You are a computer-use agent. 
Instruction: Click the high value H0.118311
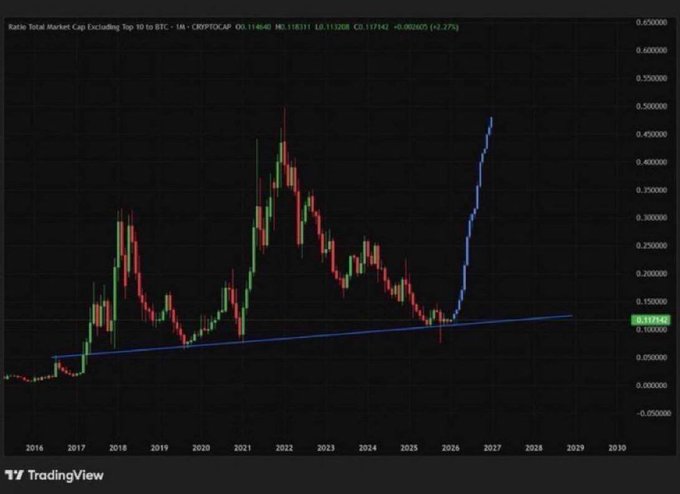click(293, 27)
